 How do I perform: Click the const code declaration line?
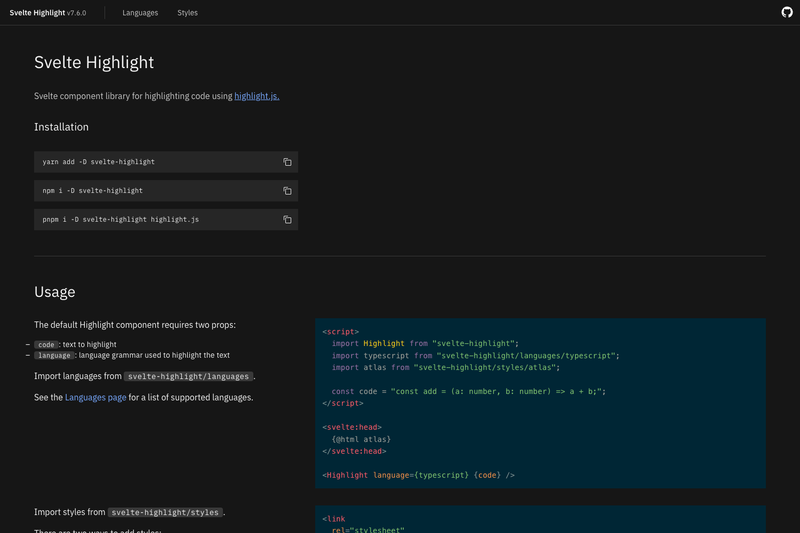468,391
